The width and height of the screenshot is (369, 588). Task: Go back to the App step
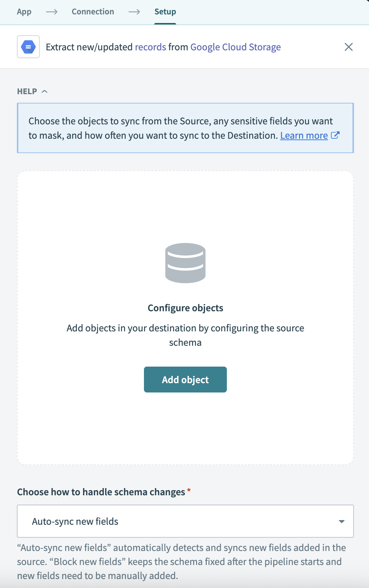point(24,12)
